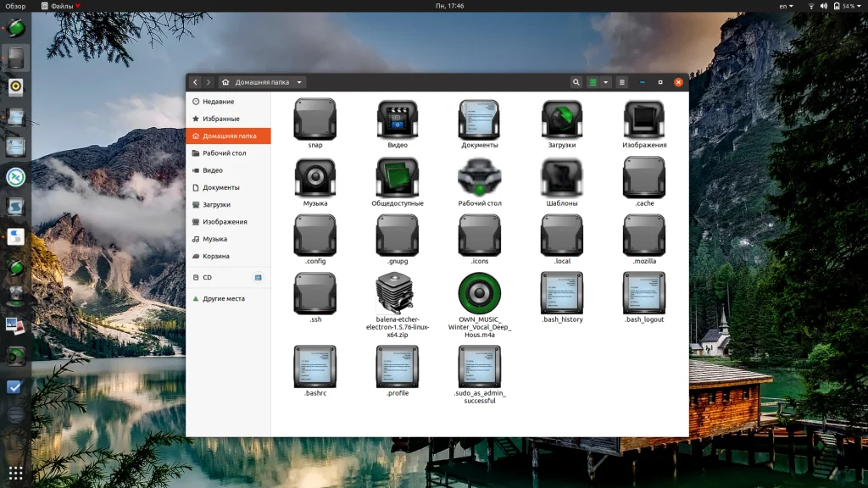Toggle the list/grid view button
The image size is (868, 488).
click(593, 82)
